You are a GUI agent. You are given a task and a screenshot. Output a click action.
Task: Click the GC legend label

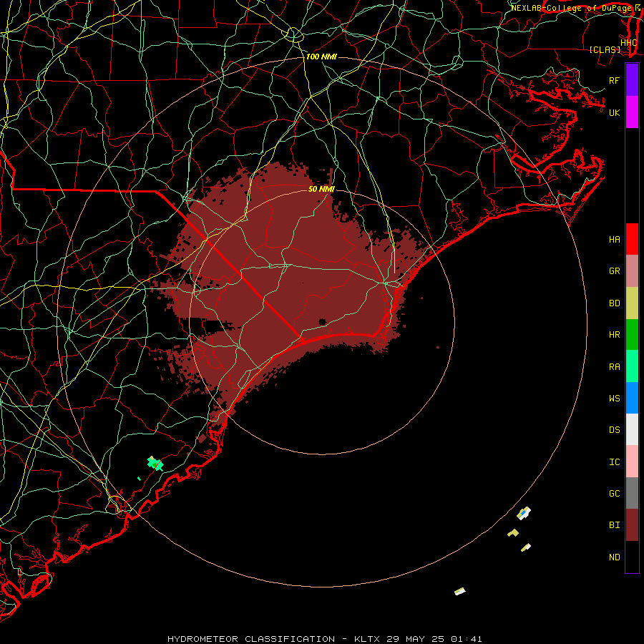[615, 493]
